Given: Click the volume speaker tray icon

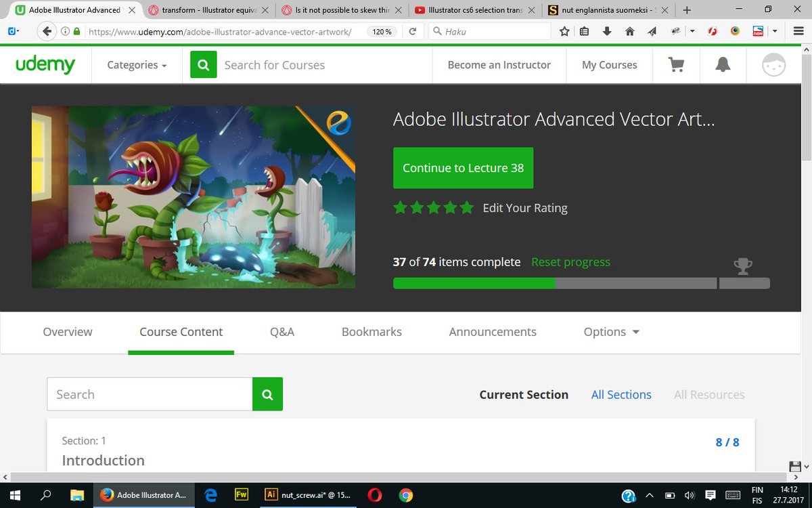Looking at the screenshot, I should [690, 495].
